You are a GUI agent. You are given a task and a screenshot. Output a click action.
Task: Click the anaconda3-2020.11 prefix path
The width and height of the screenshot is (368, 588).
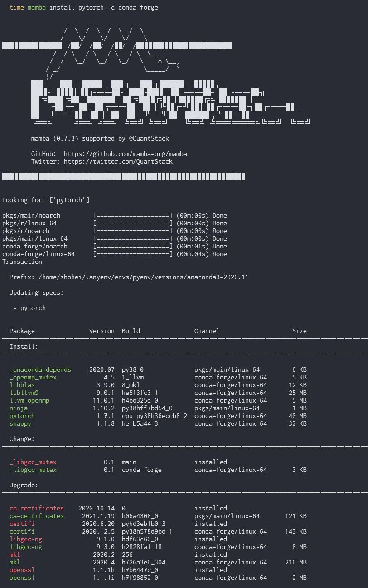coord(144,277)
